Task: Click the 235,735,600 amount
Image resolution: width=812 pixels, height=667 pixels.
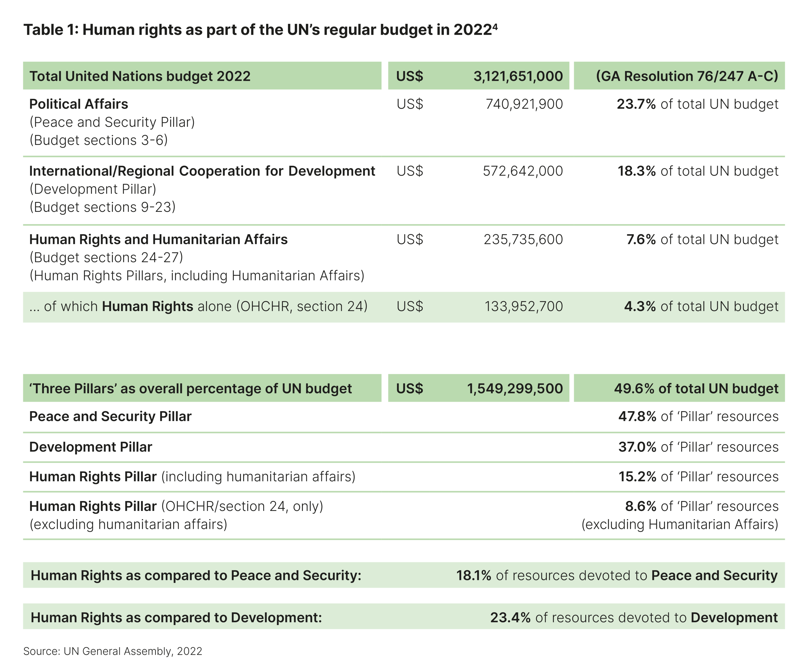Action: coord(523,239)
